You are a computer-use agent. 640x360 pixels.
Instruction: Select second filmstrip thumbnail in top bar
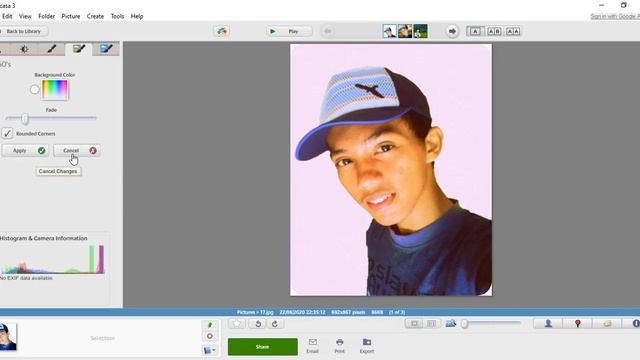pos(405,31)
